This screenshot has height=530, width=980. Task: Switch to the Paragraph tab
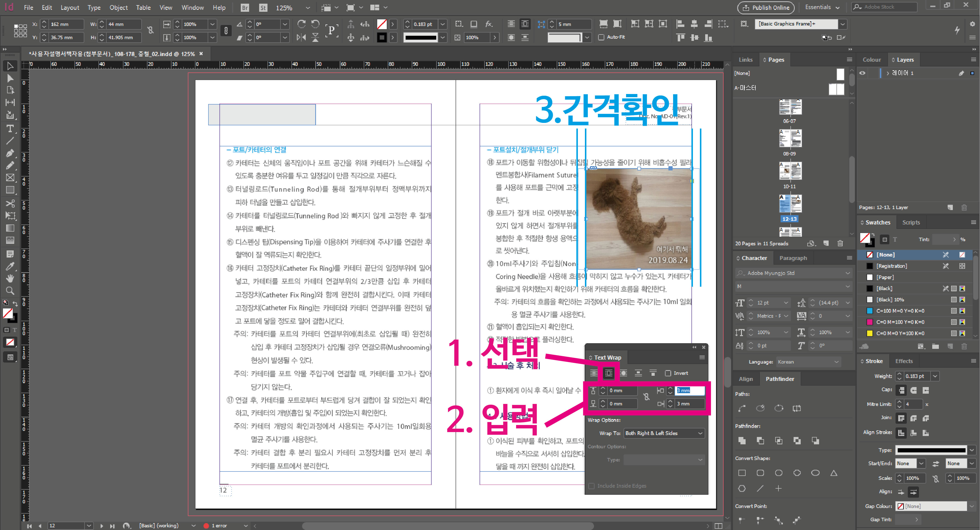coord(793,258)
